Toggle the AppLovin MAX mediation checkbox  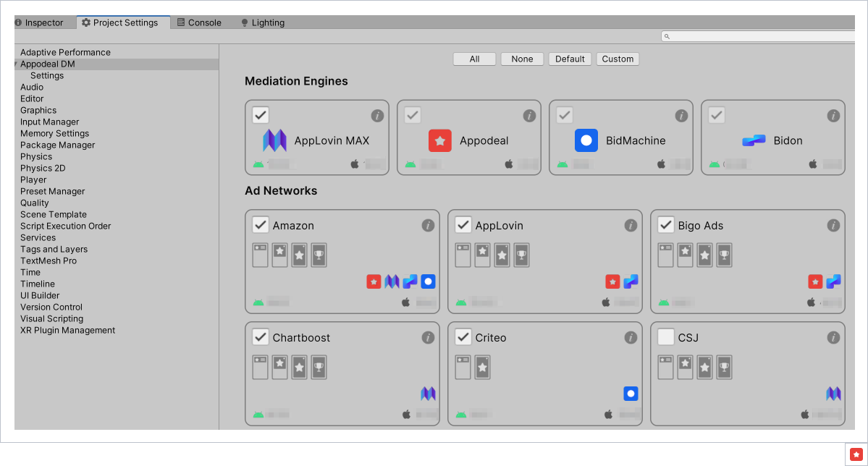[261, 115]
